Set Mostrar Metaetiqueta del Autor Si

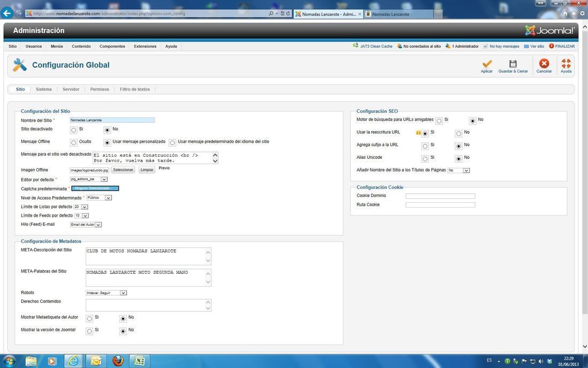(89, 319)
